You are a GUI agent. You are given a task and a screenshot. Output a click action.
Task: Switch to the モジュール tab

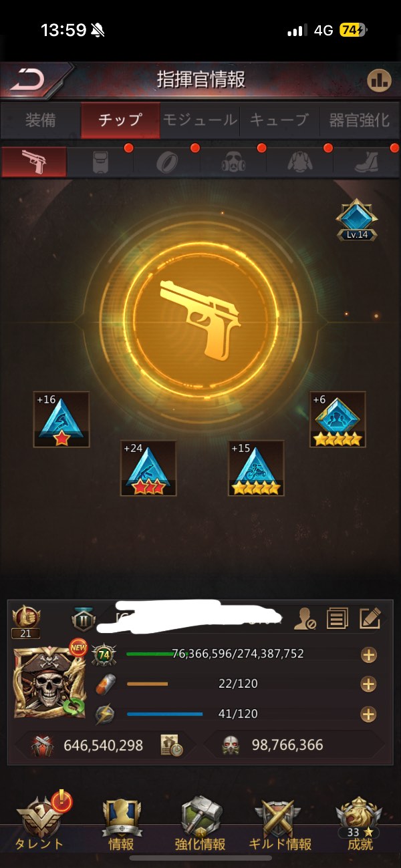[200, 120]
